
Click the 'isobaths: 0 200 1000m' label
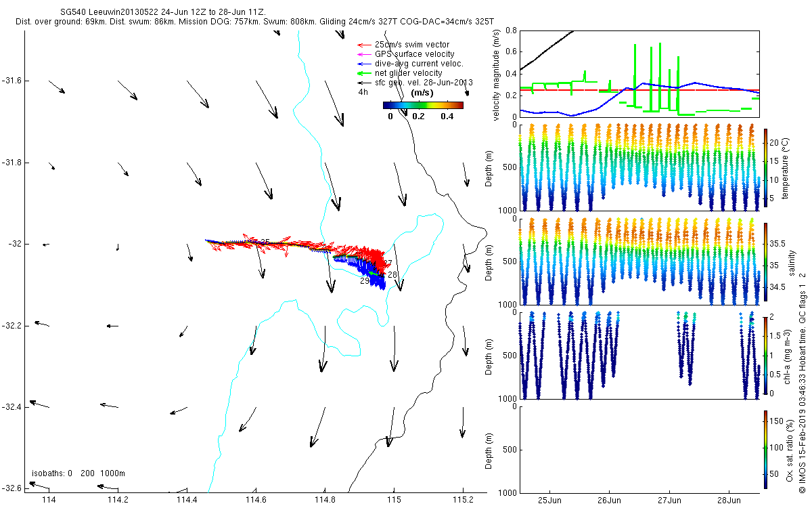click(x=78, y=473)
